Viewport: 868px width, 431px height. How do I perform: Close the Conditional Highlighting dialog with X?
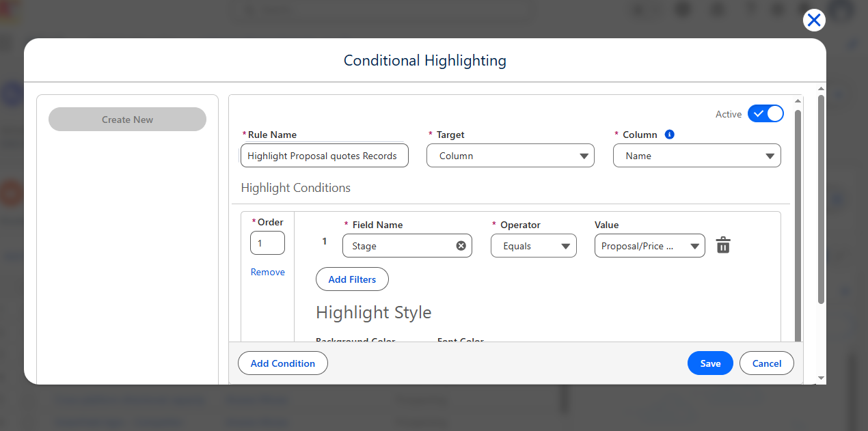tap(814, 20)
